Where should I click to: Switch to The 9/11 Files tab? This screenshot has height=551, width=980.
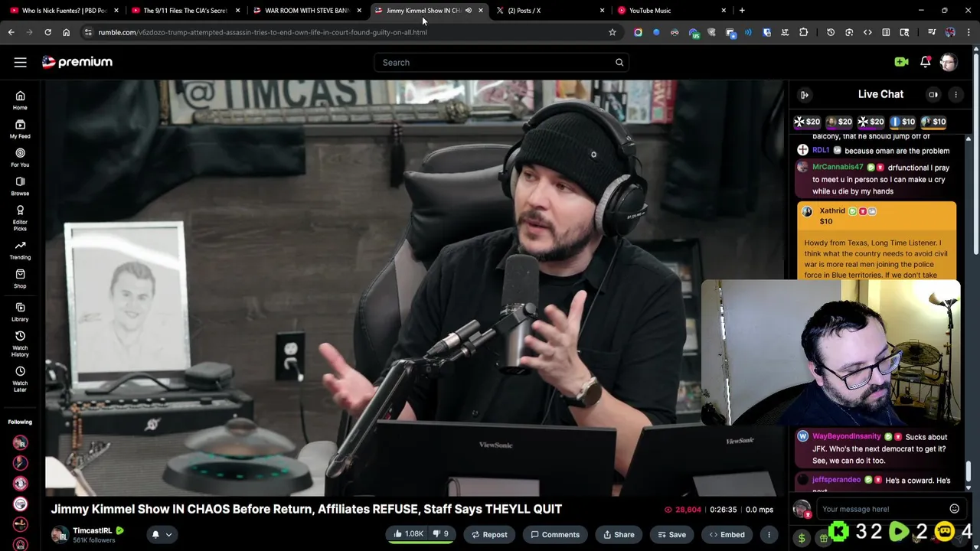185,11
